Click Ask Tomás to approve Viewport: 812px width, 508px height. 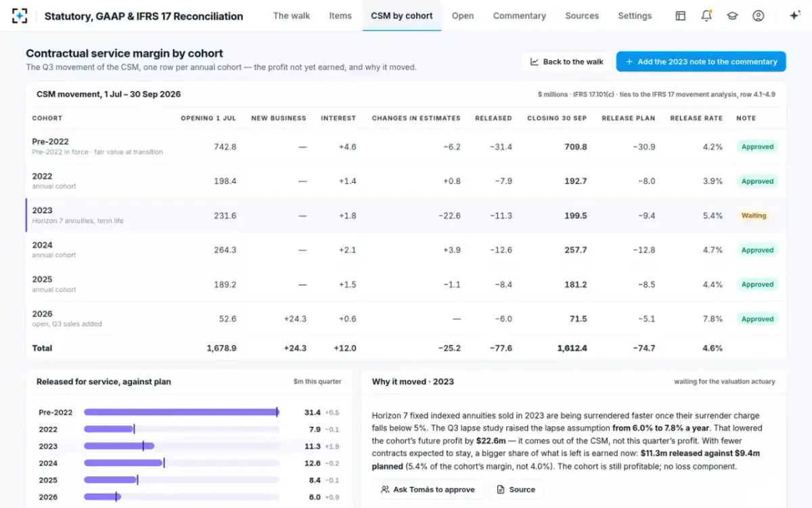428,489
